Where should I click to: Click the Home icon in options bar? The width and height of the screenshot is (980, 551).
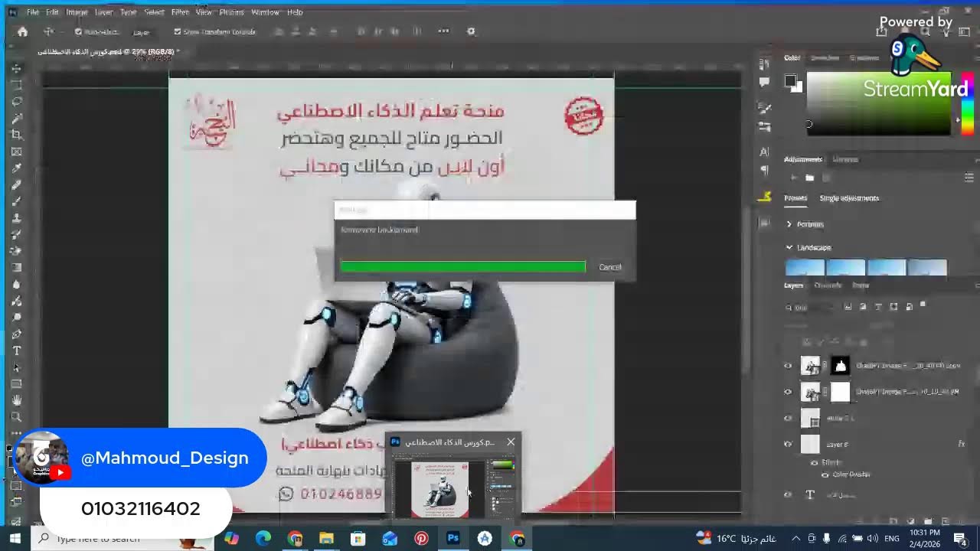22,31
